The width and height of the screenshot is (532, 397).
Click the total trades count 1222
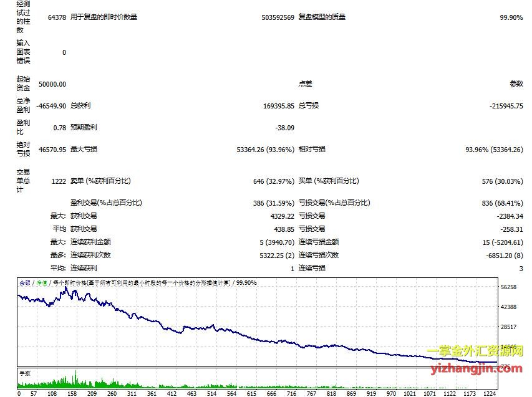pos(59,181)
